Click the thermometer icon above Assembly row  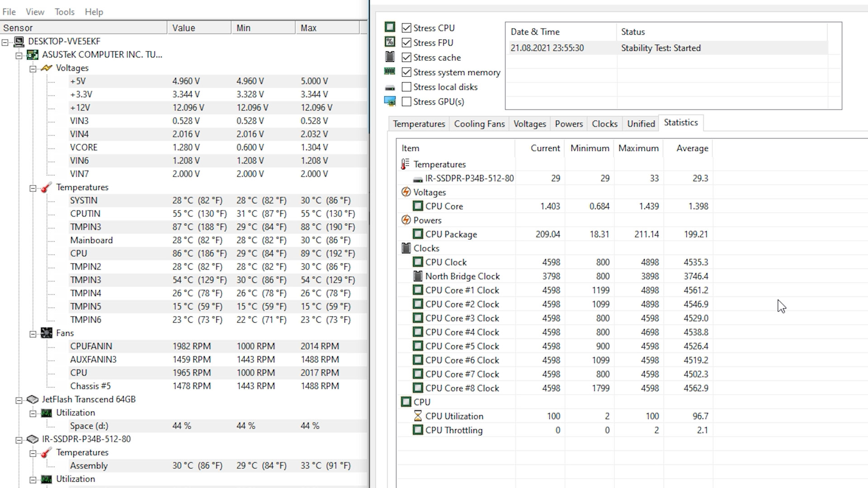[47, 453]
